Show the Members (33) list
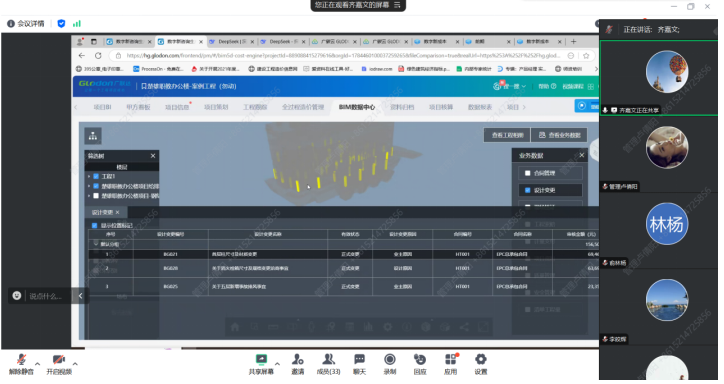Screen dimensions: 724x384 [x=328, y=360]
